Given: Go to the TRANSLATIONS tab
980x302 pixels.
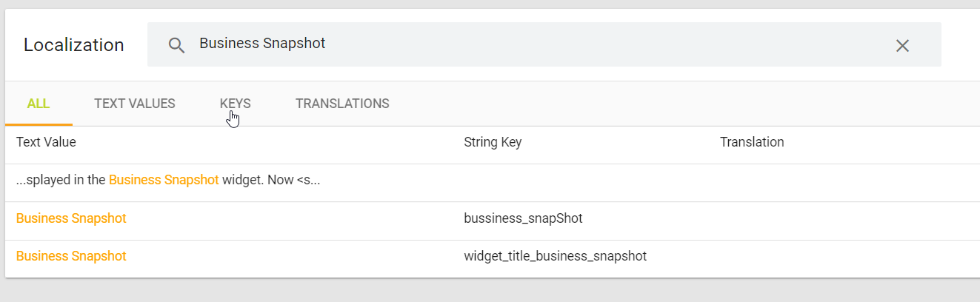Looking at the screenshot, I should (x=342, y=104).
